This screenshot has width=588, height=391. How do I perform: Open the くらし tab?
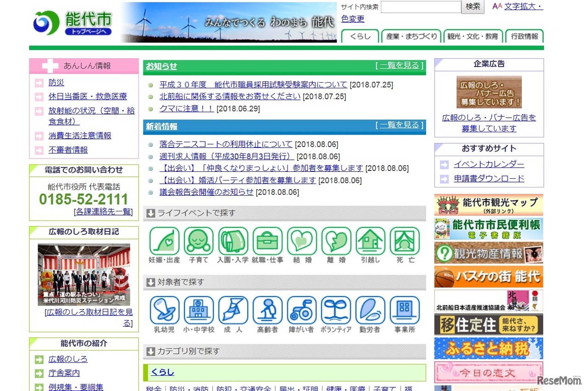(x=360, y=36)
